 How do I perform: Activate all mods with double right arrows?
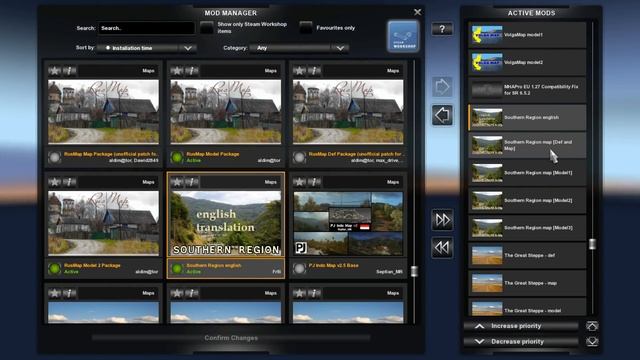pos(442,220)
